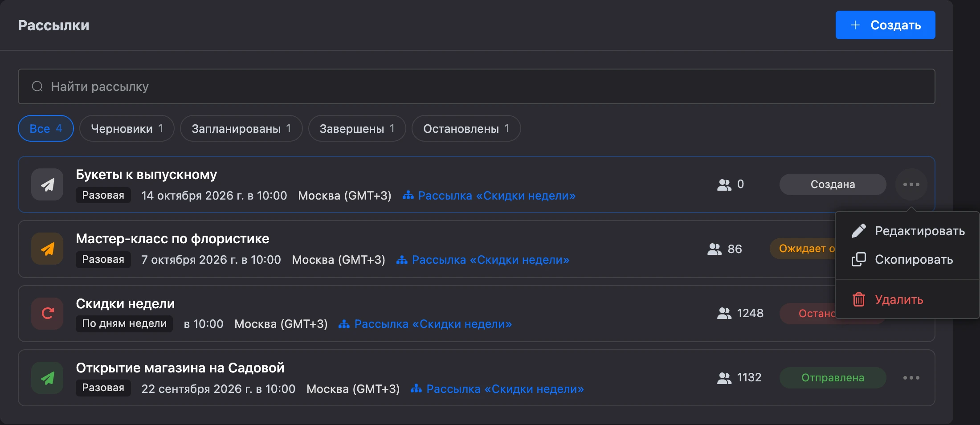Open the three-dots menu for Открытие магазина на Садовой

tap(911, 378)
